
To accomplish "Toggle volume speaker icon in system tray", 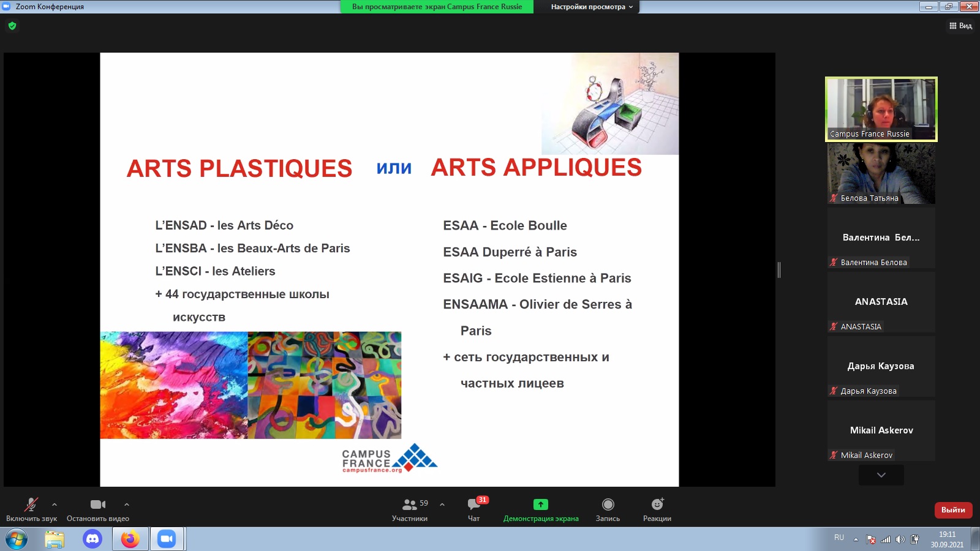I will (900, 539).
